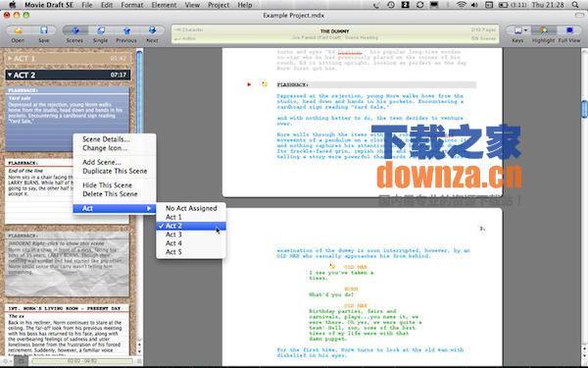This screenshot has height=368, width=588.
Task: Click the THE DUMMY title info display
Action: click(335, 34)
